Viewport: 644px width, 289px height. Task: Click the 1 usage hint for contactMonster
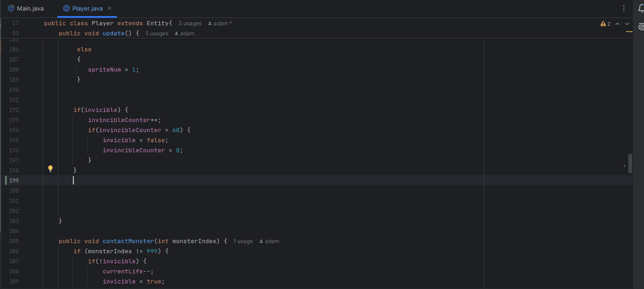click(243, 241)
